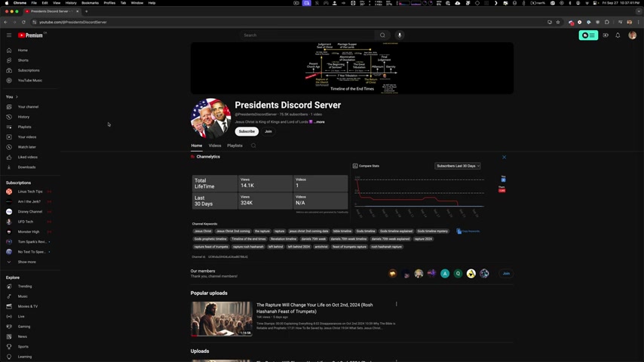Open the Chrome three-dot menu

point(639,22)
